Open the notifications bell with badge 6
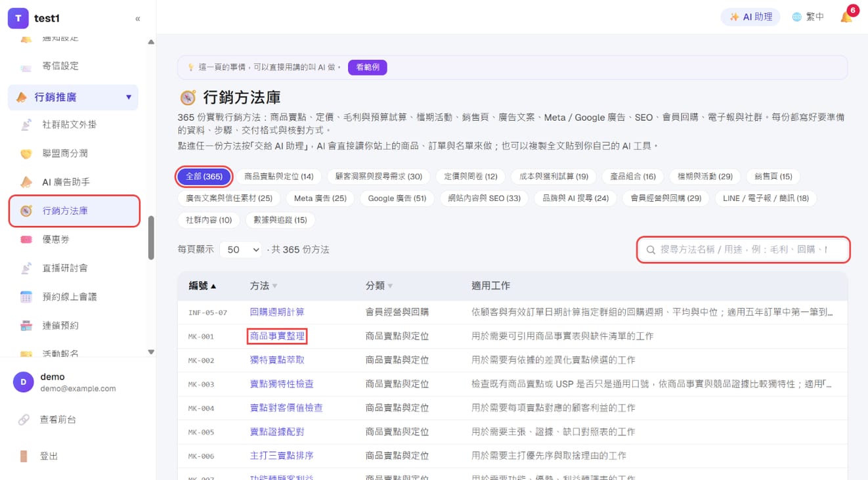Screen dimensions: 868x480 (x=847, y=16)
